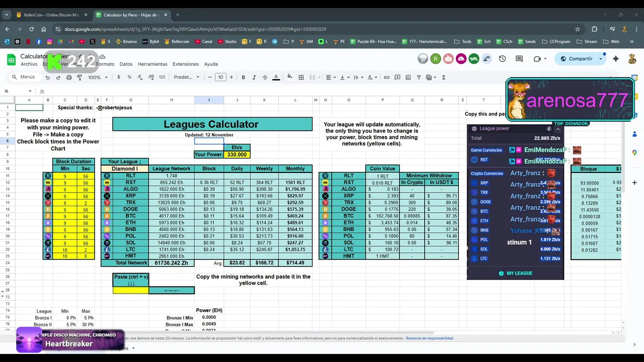Screen dimensions: 644x362
Task: Open the Archivo menu
Action: click(x=29, y=64)
